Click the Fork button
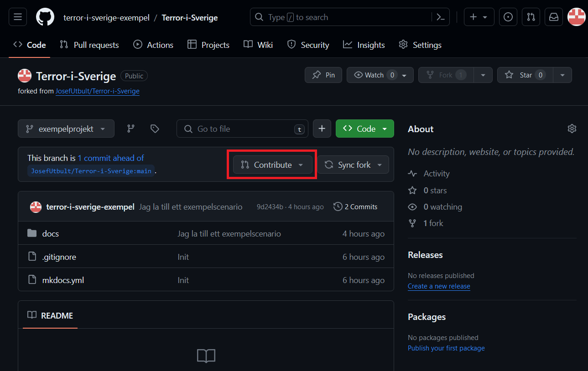588x371 pixels. [x=446, y=75]
